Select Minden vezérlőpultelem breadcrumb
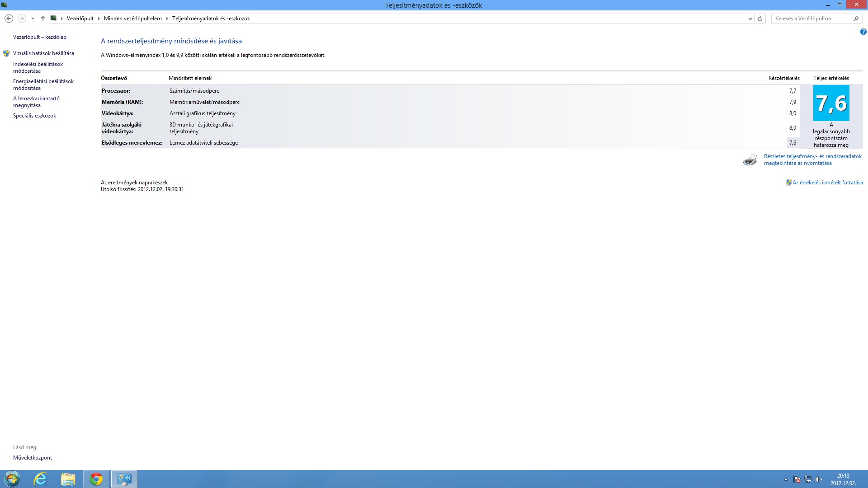This screenshot has height=488, width=868. point(132,19)
